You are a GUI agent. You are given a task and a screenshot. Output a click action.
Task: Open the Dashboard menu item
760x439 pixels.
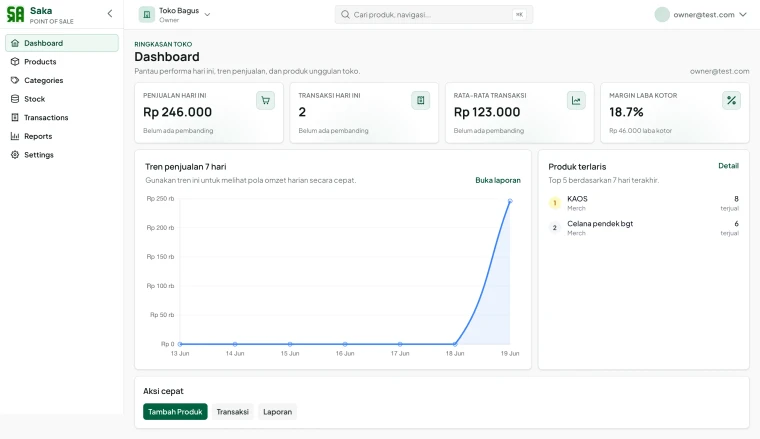pyautogui.click(x=62, y=43)
